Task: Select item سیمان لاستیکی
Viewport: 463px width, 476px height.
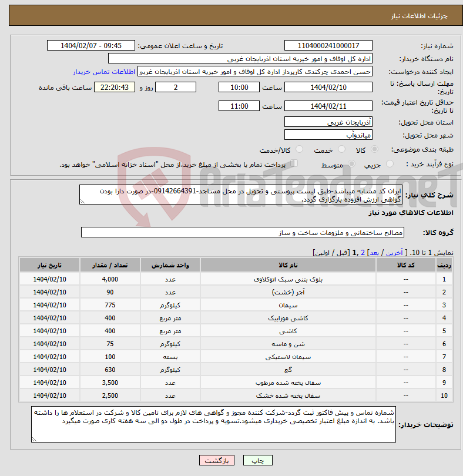Action: click(288, 357)
